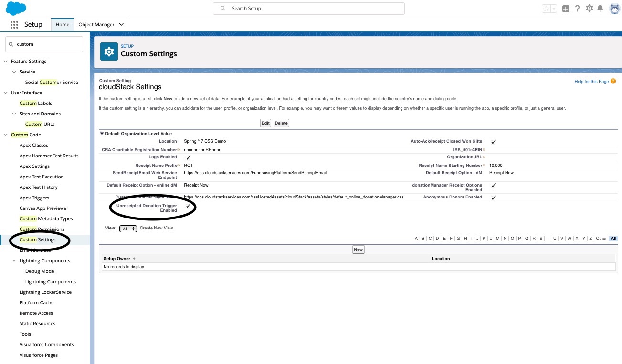Click the Delete button

pyautogui.click(x=281, y=123)
